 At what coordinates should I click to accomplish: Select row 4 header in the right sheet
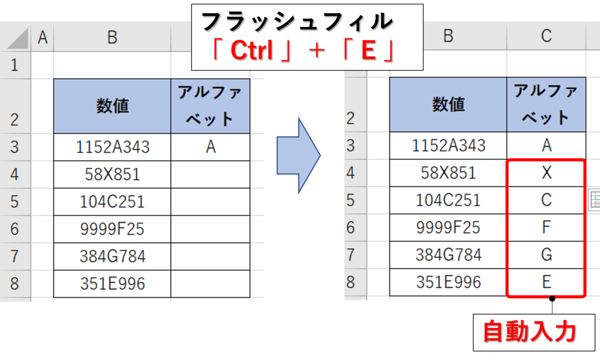[x=355, y=173]
